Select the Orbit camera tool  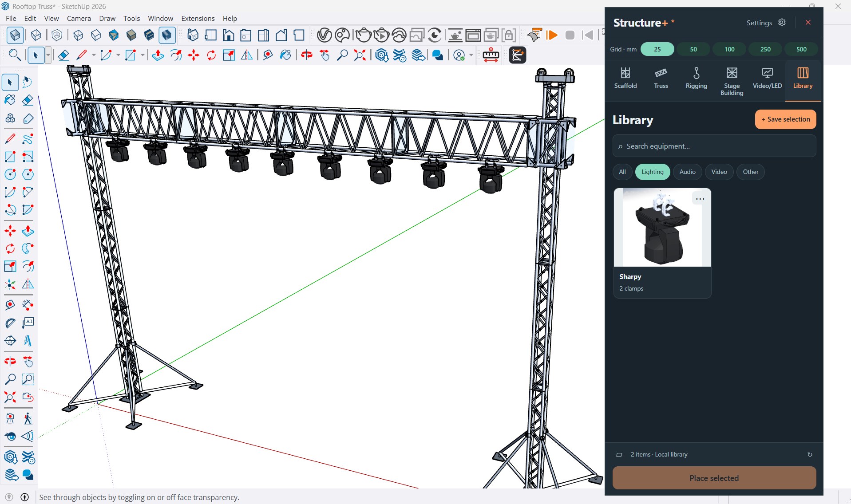pyautogui.click(x=10, y=362)
